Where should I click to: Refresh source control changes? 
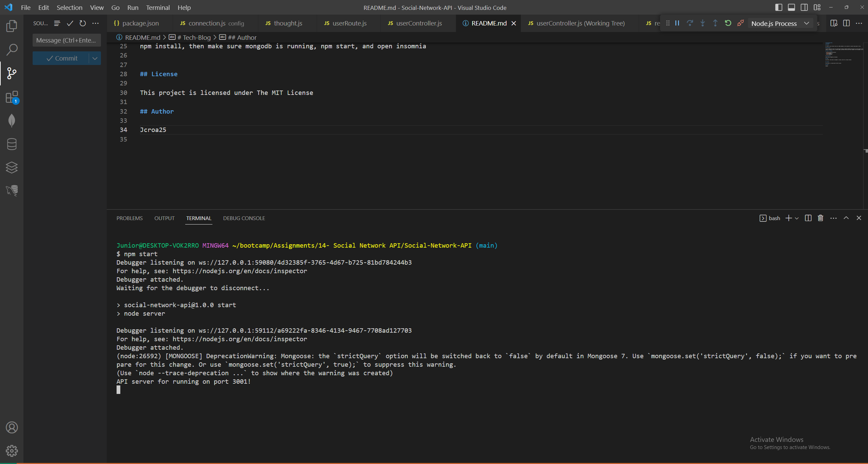pyautogui.click(x=83, y=23)
